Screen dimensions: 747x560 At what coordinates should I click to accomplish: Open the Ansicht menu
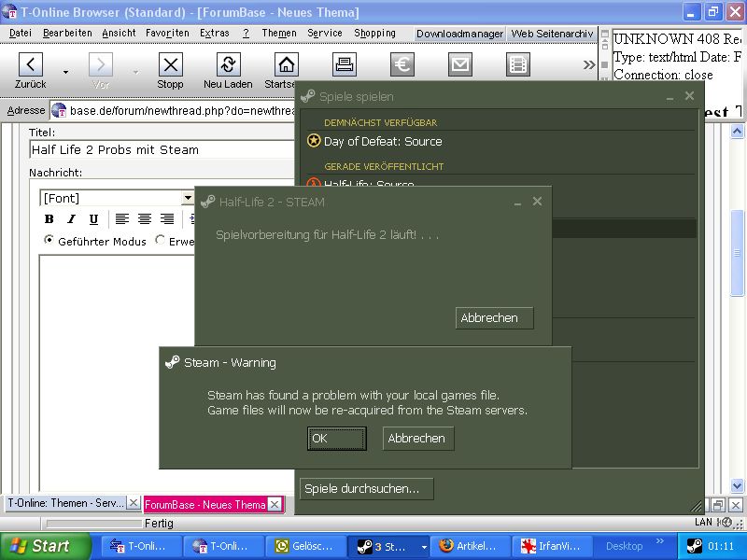[119, 33]
